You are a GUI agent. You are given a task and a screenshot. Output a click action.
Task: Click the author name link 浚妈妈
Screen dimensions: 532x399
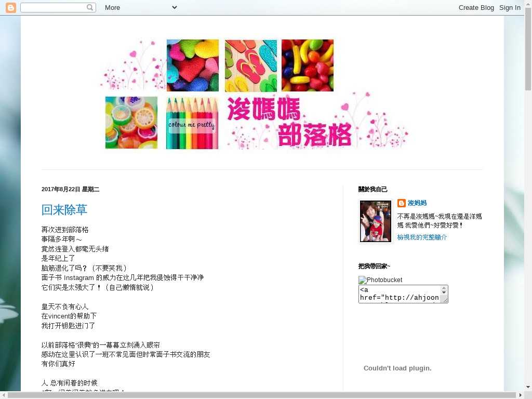417,203
